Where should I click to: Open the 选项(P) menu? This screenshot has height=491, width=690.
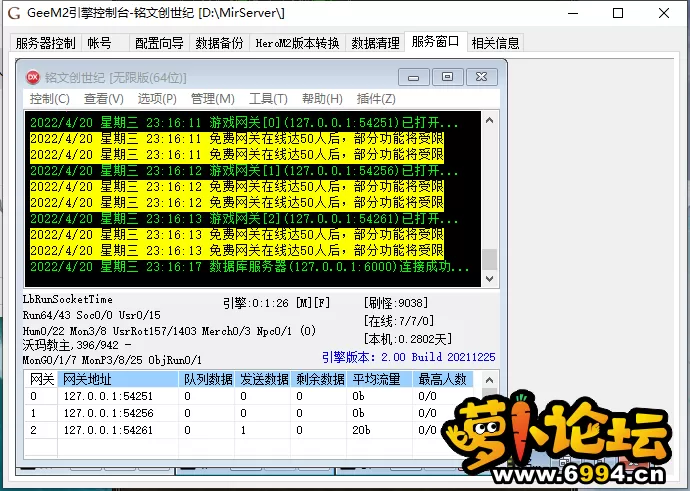click(x=157, y=99)
